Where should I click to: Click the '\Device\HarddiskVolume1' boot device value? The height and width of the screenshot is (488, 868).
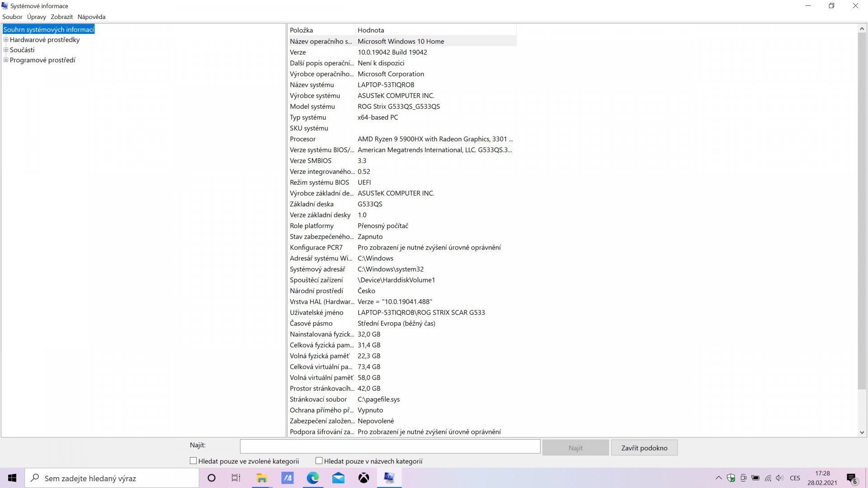pyautogui.click(x=396, y=280)
